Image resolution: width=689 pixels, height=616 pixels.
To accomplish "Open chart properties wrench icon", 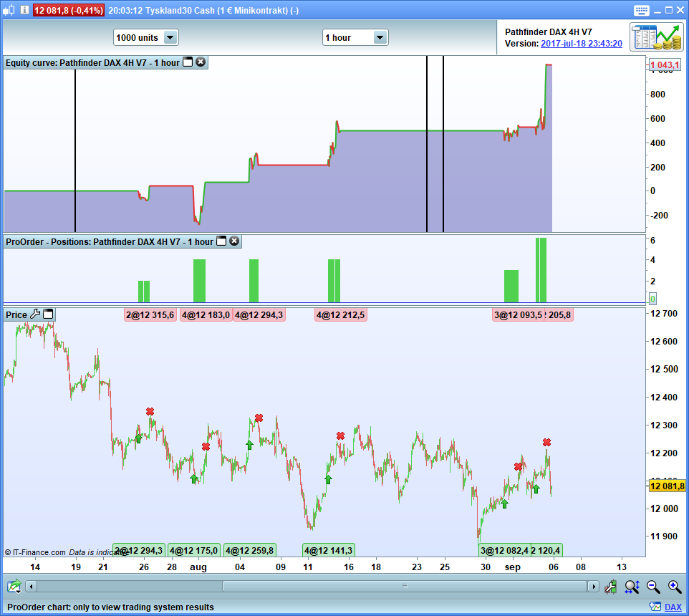I will [x=611, y=587].
